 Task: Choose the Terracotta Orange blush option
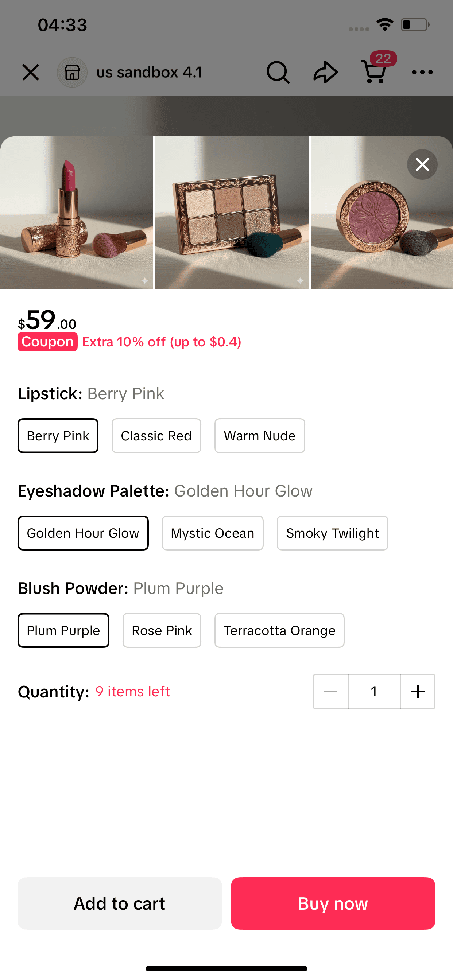(279, 630)
